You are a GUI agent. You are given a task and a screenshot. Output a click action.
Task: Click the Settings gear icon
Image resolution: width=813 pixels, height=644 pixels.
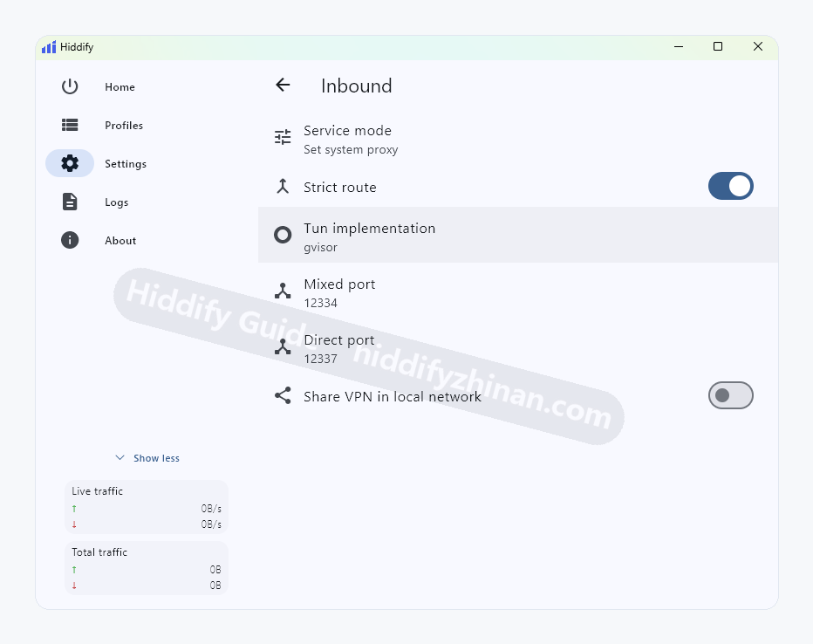pos(70,163)
